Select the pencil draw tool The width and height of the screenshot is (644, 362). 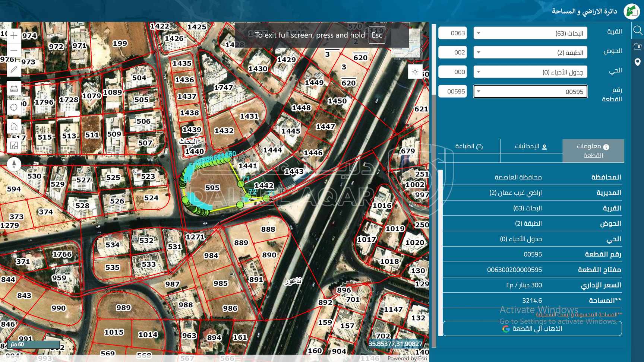tap(14, 70)
